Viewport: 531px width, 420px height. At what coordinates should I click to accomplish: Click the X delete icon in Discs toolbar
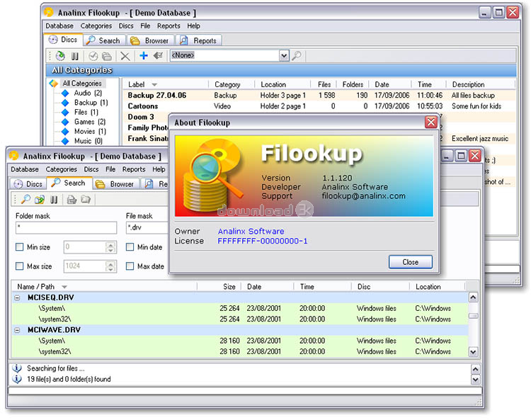pos(125,56)
